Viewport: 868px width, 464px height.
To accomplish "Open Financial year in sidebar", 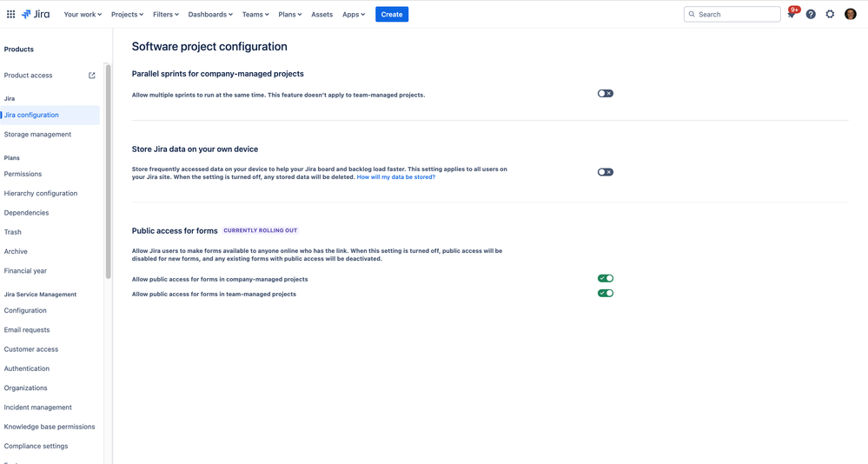I will tap(25, 271).
